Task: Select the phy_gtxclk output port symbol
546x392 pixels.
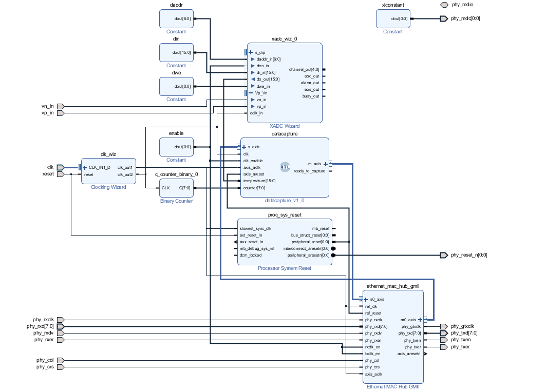Action: tap(444, 326)
